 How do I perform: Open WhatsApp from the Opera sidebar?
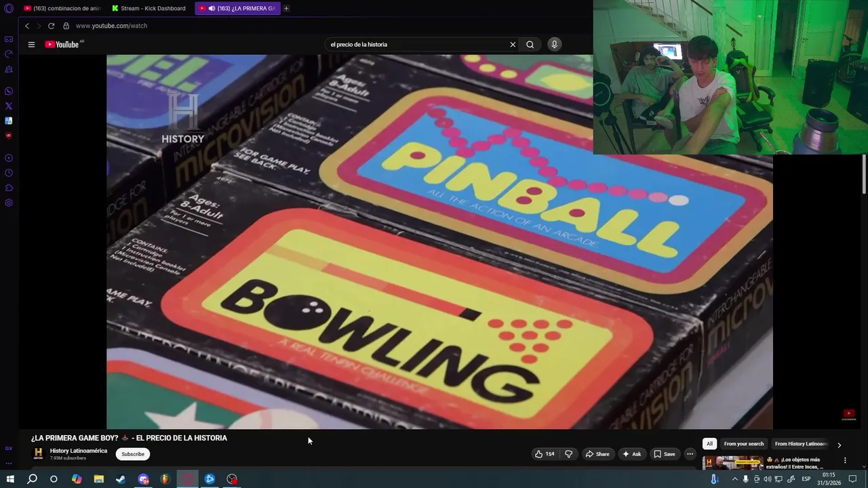click(9, 91)
